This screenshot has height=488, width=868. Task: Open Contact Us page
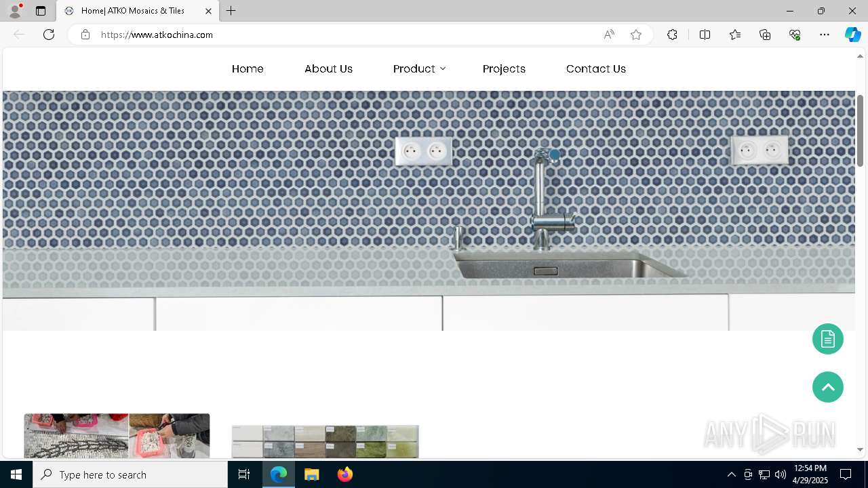point(596,68)
